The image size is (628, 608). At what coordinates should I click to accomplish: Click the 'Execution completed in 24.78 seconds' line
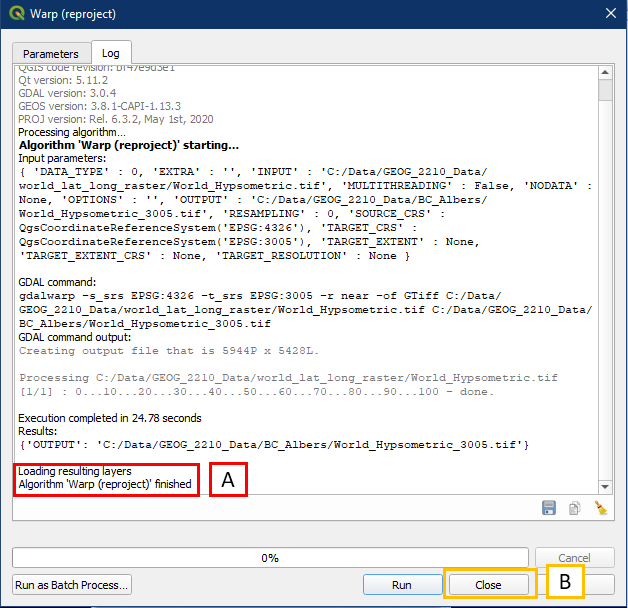(x=110, y=418)
